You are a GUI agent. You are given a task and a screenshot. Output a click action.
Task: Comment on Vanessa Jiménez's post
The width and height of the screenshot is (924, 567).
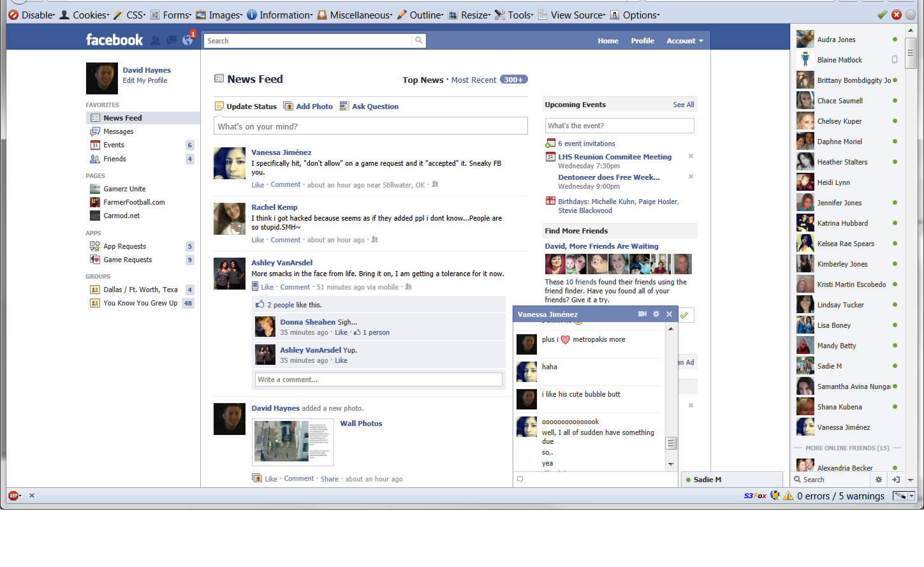pyautogui.click(x=285, y=184)
